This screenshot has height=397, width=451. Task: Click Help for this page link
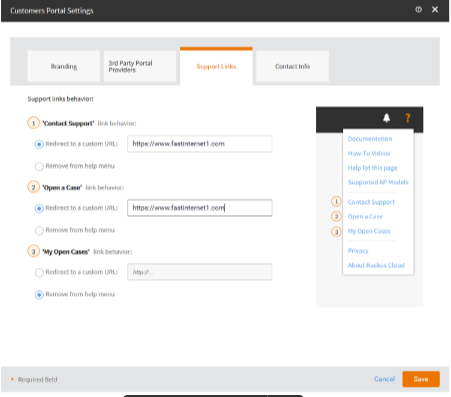coord(372,168)
